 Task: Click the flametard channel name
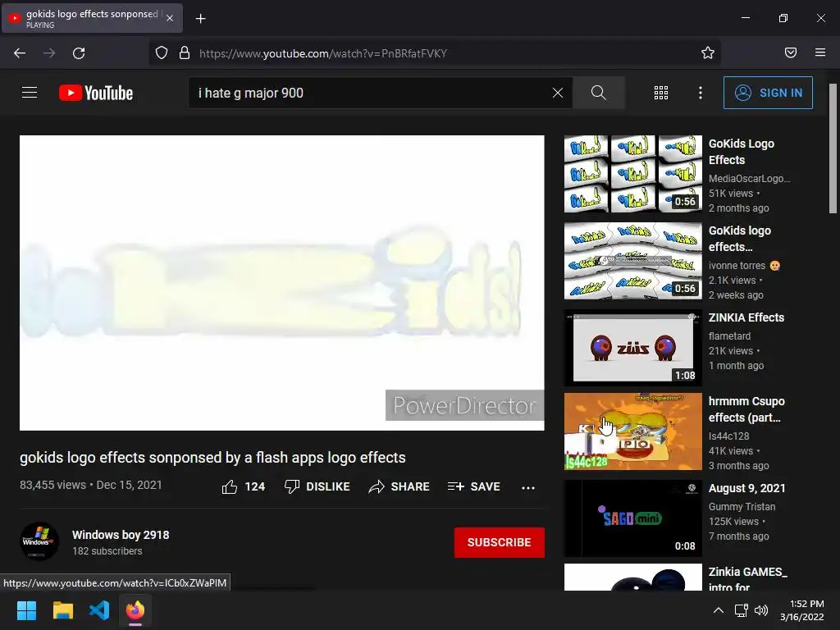[729, 336]
